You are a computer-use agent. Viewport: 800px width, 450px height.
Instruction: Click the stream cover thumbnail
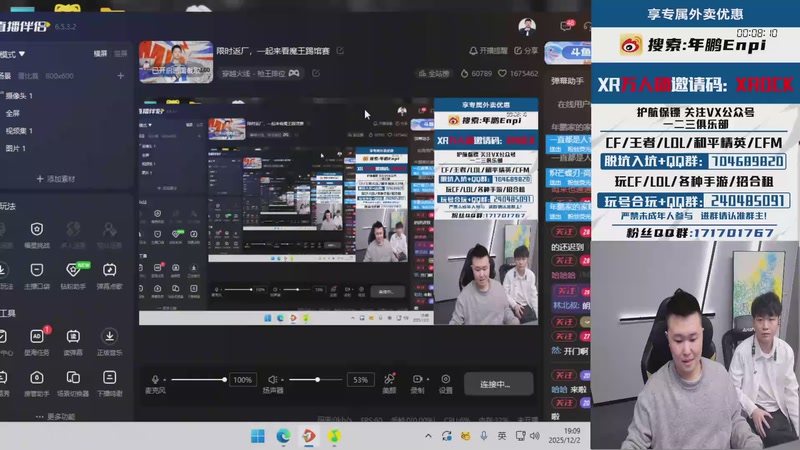(176, 62)
